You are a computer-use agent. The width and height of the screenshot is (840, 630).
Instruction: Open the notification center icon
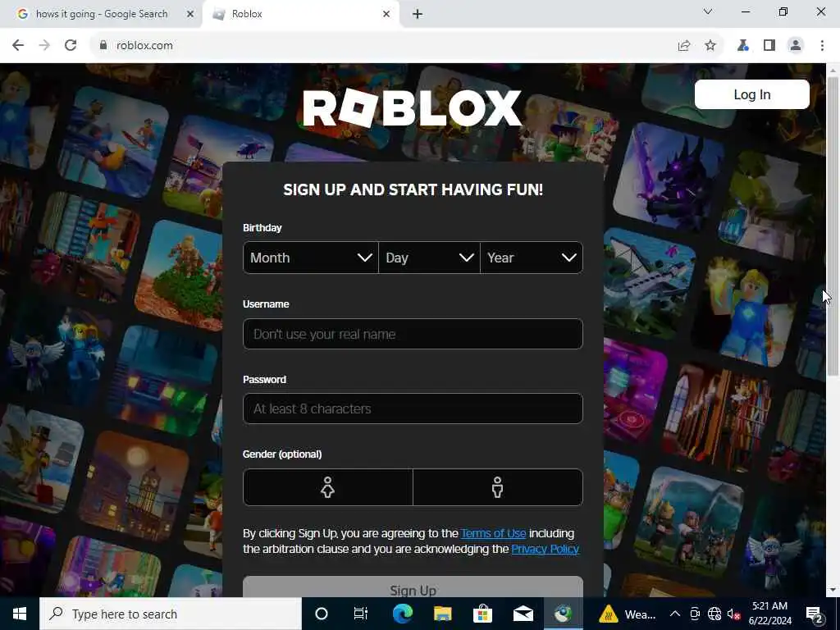point(815,615)
